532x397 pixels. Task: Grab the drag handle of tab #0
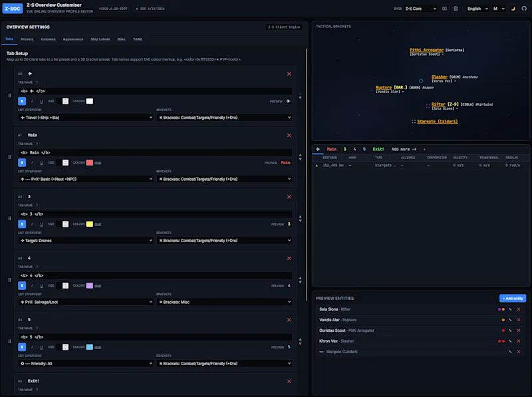point(9,95)
